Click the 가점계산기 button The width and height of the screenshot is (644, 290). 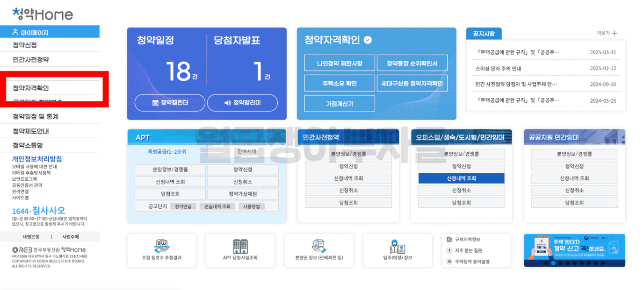coord(340,104)
